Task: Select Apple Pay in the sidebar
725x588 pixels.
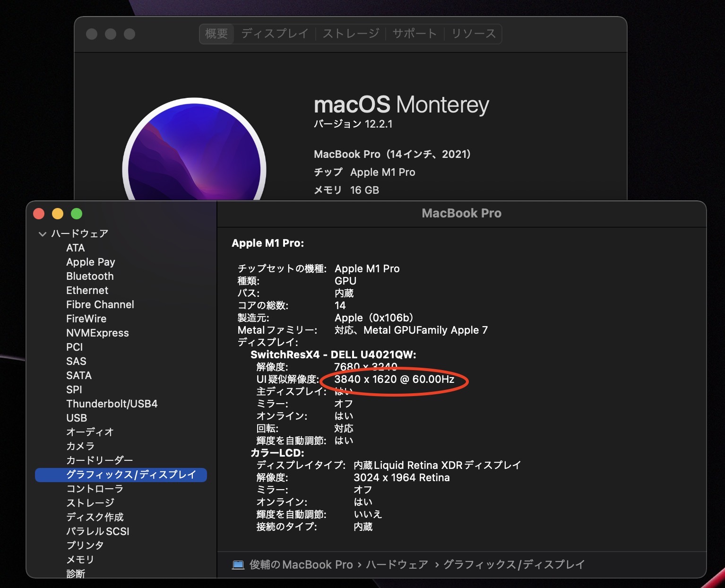Action: click(91, 262)
